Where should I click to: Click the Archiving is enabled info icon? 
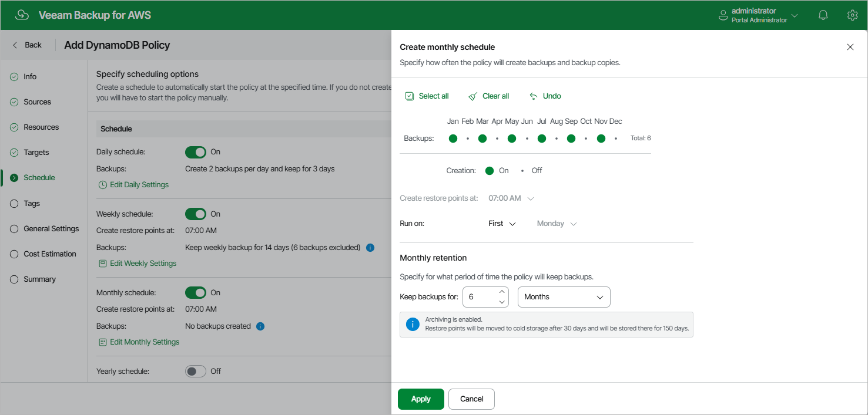tap(414, 324)
